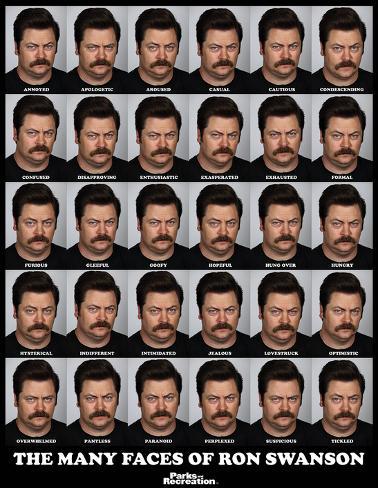This screenshot has height=488, width=378.
Task: Click the Parks and Recreation logo
Action: point(190,478)
